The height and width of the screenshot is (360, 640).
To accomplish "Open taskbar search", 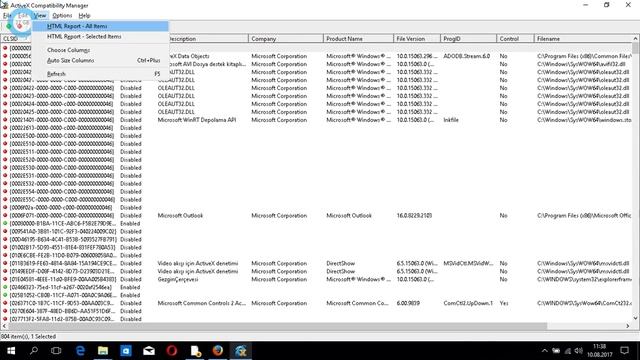I will click(34, 351).
